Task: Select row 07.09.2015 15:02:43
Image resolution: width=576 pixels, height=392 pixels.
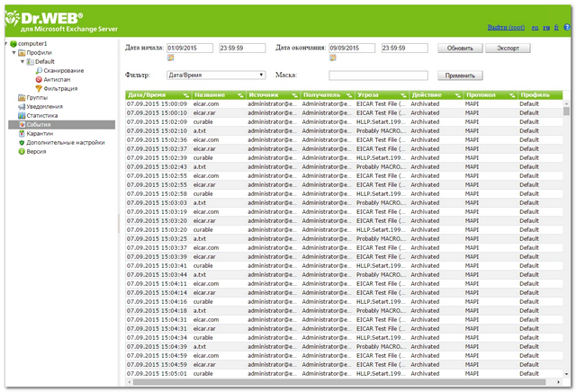Action: coord(344,167)
